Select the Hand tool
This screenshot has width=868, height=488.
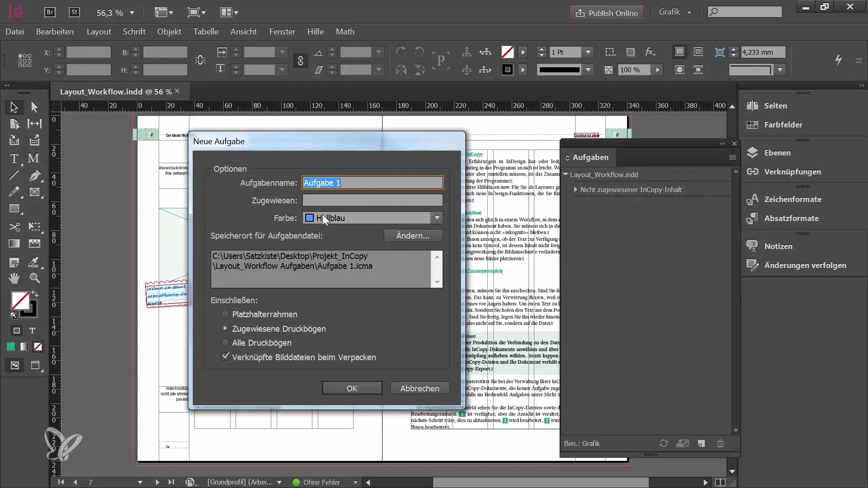(x=14, y=278)
